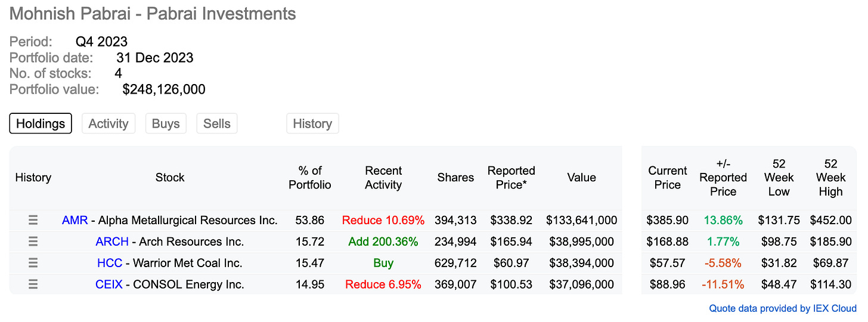Click the Reported Price* column header
Screen dimensions: 868x322
click(x=511, y=178)
